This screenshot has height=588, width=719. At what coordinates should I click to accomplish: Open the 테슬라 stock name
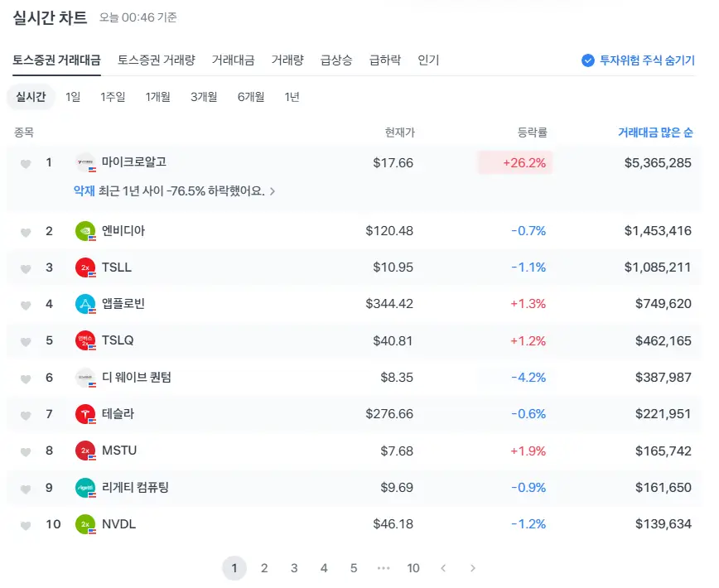(x=118, y=414)
